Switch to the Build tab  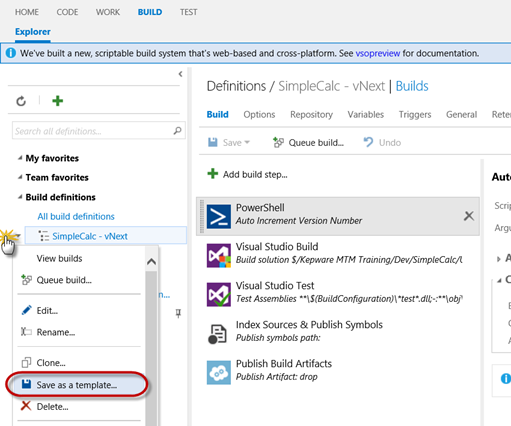(x=218, y=114)
